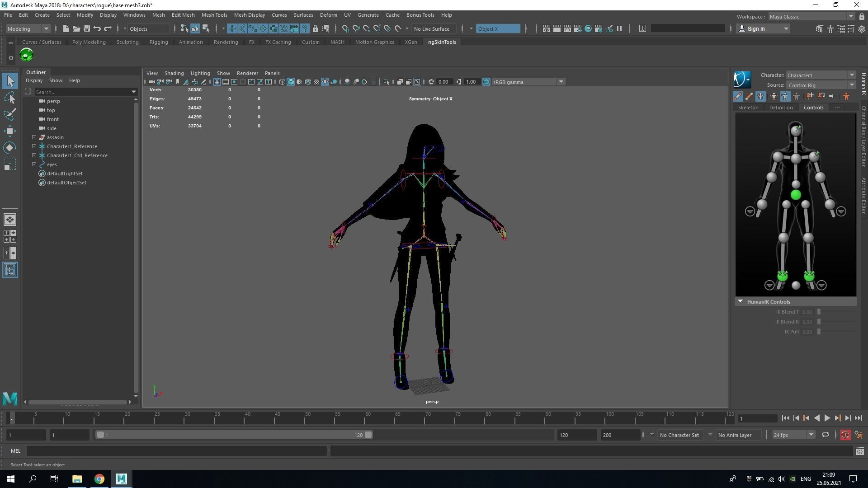Open the Deform menu
This screenshot has height=488, width=868.
328,15
